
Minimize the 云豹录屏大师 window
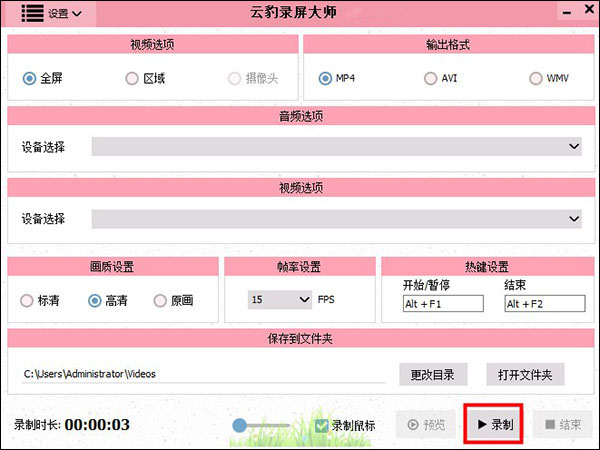pos(567,13)
